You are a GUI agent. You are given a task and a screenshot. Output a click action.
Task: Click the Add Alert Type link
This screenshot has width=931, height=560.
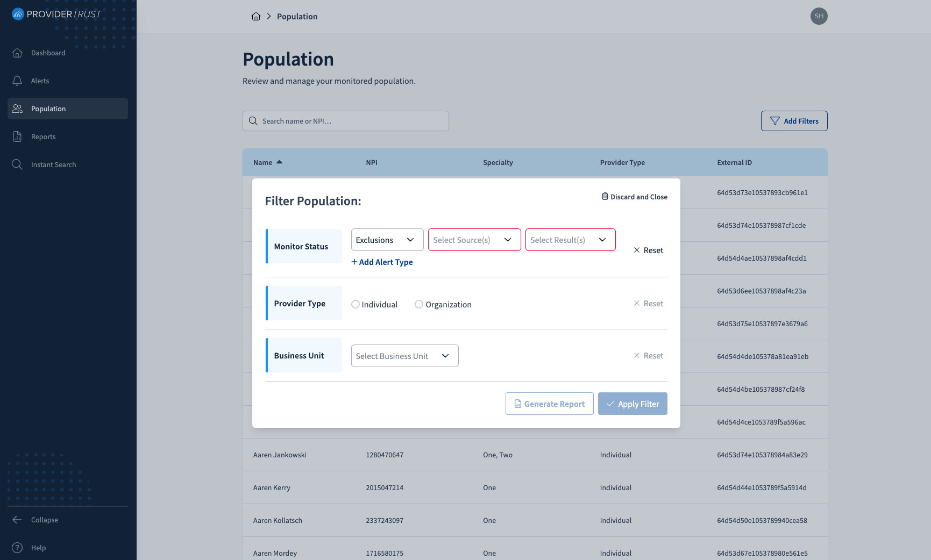(x=382, y=262)
